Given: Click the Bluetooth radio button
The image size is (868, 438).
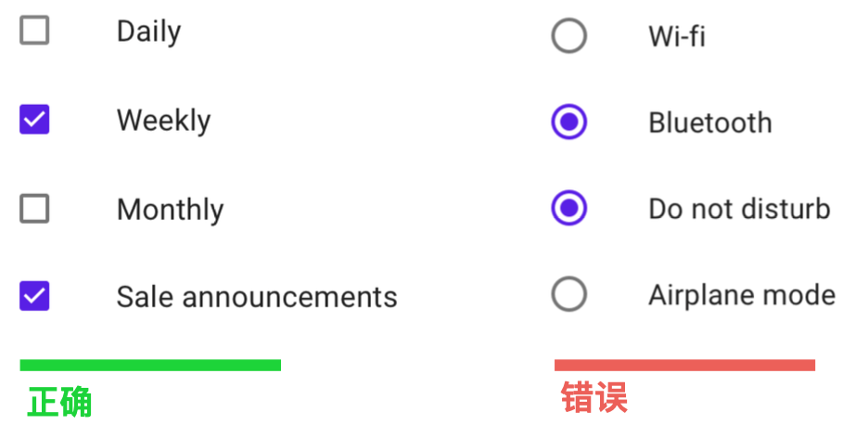Looking at the screenshot, I should click(568, 122).
